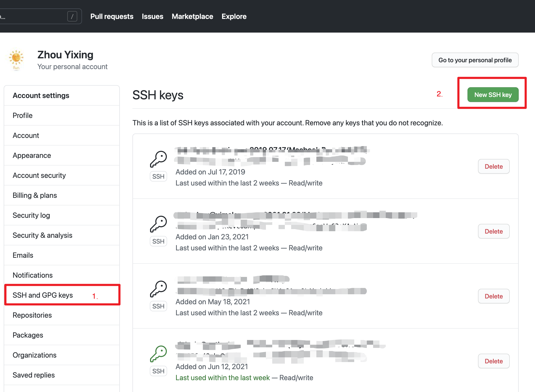
Task: Open Packages settings
Action: click(62, 335)
